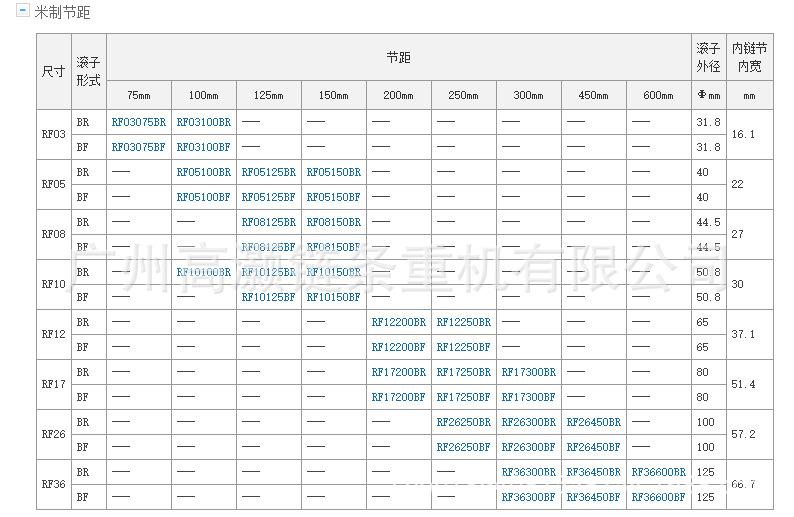Open the RF03075BR product link

point(139,122)
